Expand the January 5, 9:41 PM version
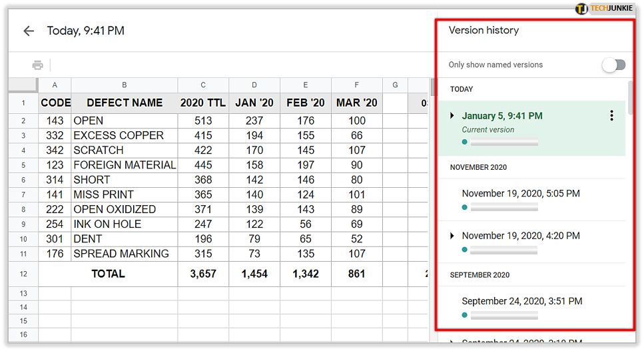The width and height of the screenshot is (644, 351). coord(452,116)
